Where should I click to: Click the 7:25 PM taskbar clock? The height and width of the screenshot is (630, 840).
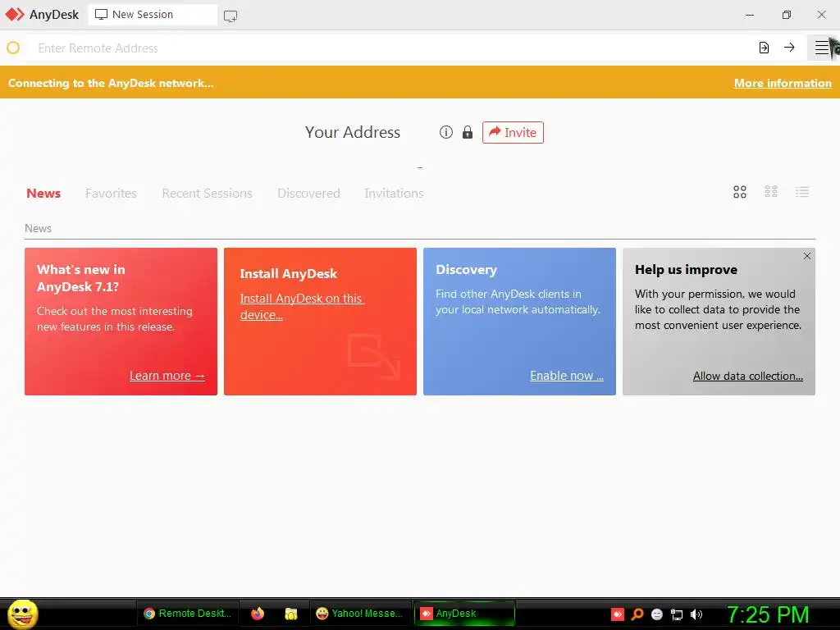tap(768, 614)
